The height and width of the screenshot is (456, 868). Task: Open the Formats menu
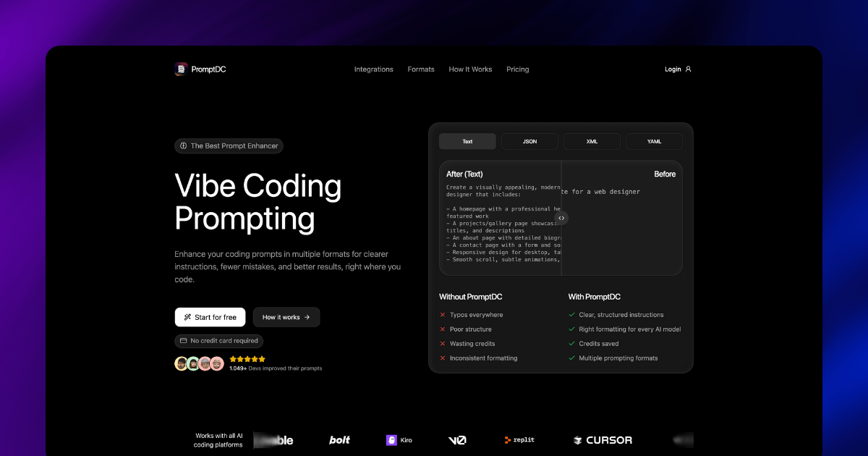coord(421,69)
